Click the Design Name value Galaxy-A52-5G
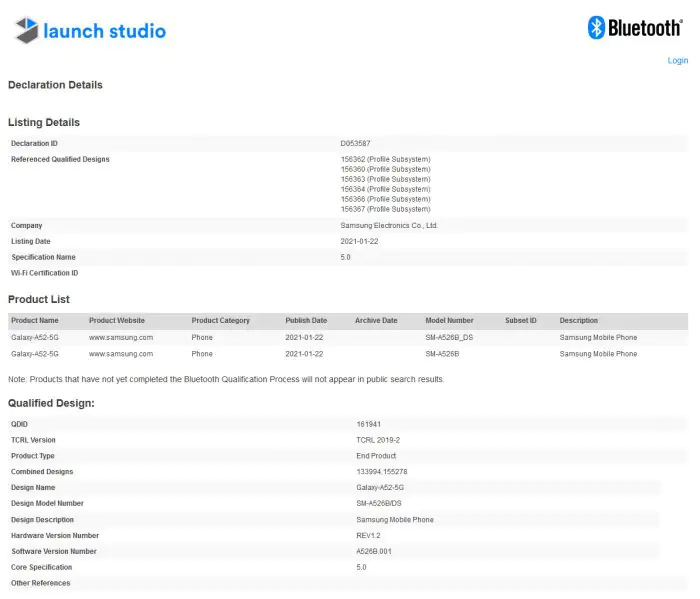700x599 pixels. click(x=380, y=487)
